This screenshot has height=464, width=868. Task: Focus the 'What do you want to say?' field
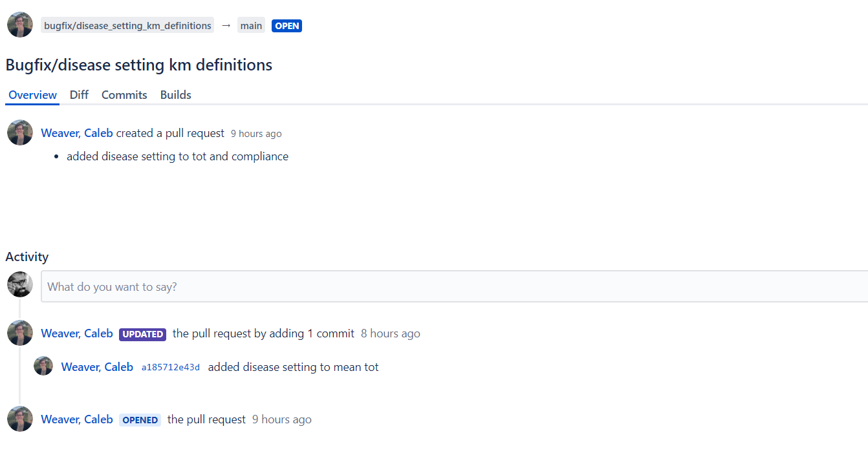click(454, 286)
